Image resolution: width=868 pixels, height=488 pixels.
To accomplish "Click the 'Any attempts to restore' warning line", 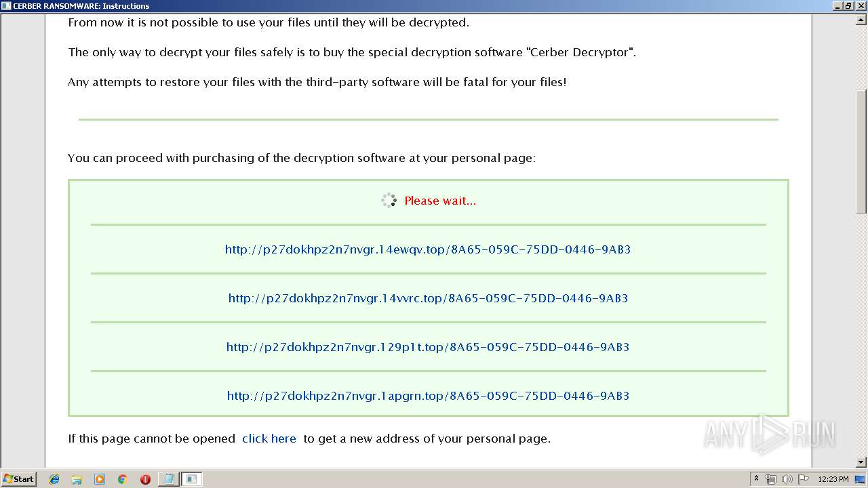I will click(317, 82).
